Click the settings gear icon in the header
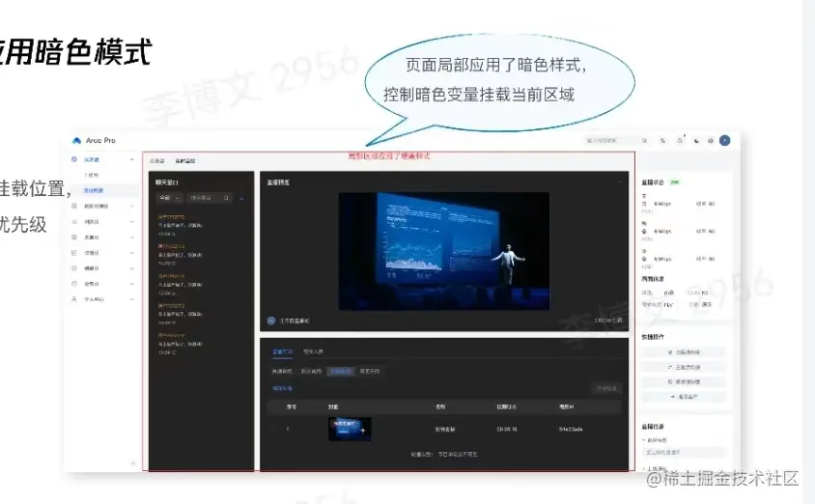This screenshot has height=504, width=815. pyautogui.click(x=711, y=141)
